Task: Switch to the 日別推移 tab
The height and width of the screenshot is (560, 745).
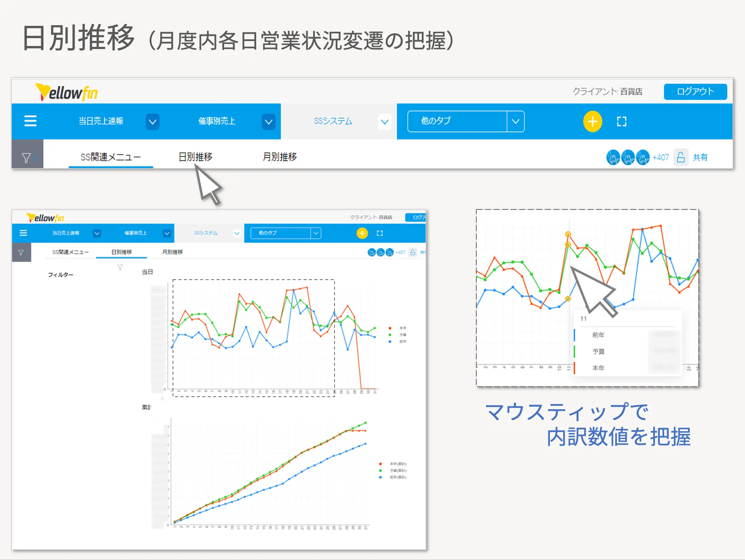Action: click(x=195, y=157)
